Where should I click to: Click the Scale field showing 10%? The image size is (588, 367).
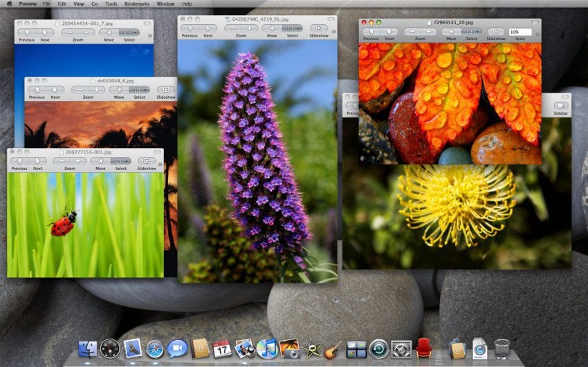(520, 32)
